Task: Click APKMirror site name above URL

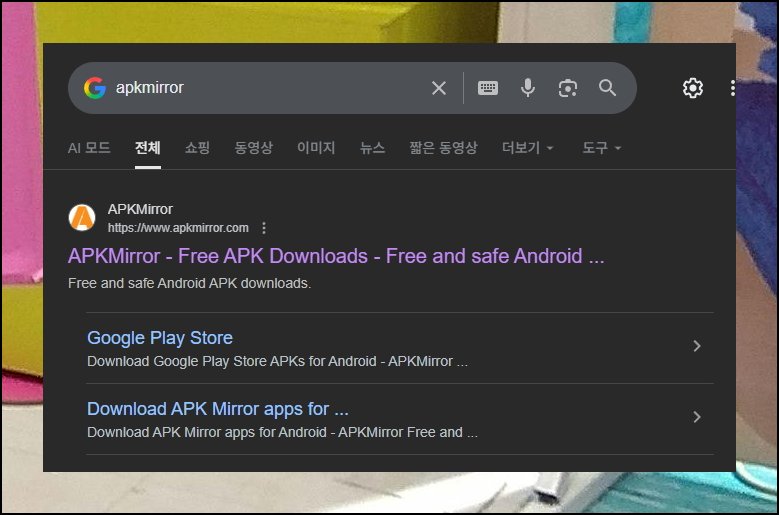Action: pos(140,209)
